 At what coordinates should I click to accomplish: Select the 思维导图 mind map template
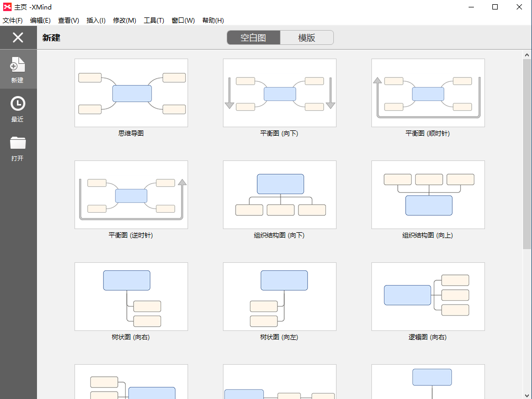[131, 93]
